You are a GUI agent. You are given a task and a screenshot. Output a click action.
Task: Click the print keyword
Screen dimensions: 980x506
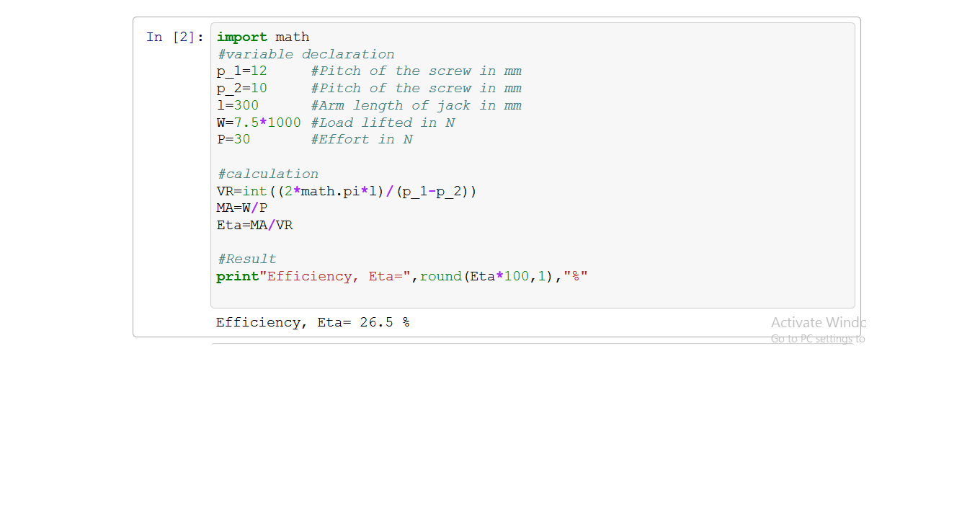[237, 277]
